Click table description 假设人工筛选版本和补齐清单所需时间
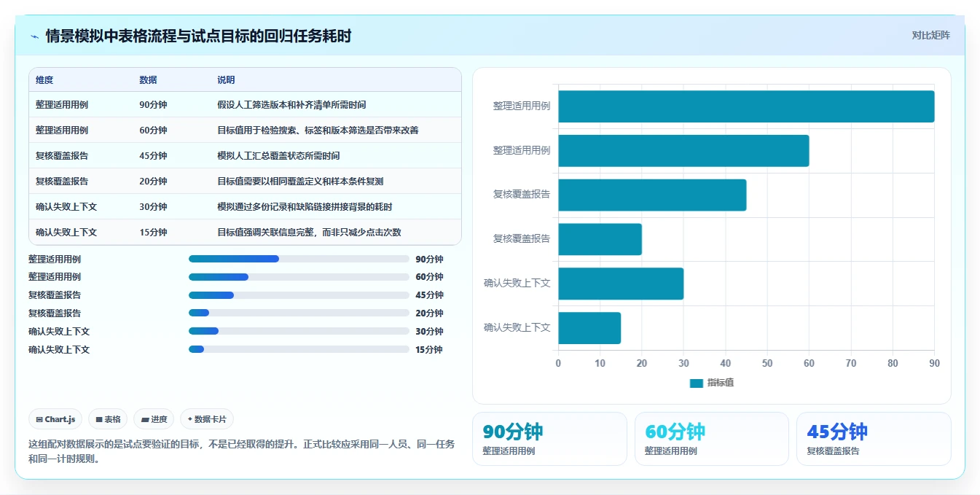The height and width of the screenshot is (495, 980). (291, 105)
